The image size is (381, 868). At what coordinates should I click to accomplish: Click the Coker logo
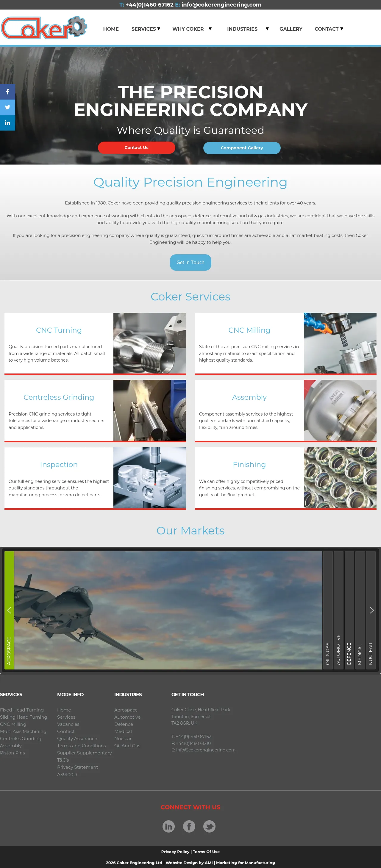pos(44,28)
